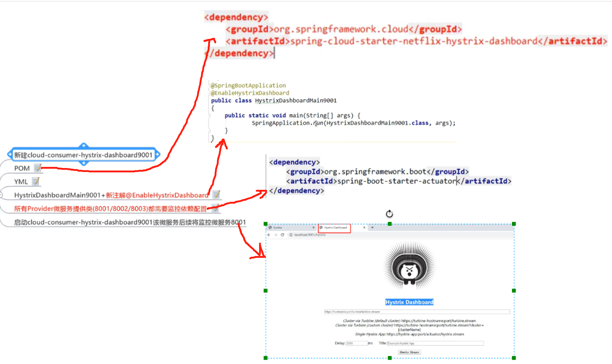Image resolution: width=612 pixels, height=364 pixels.
Task: Click the rotate handle above the embedded image
Action: tap(389, 214)
